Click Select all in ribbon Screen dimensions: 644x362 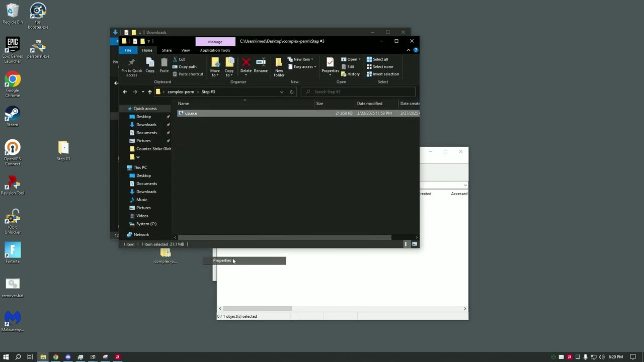(x=377, y=59)
